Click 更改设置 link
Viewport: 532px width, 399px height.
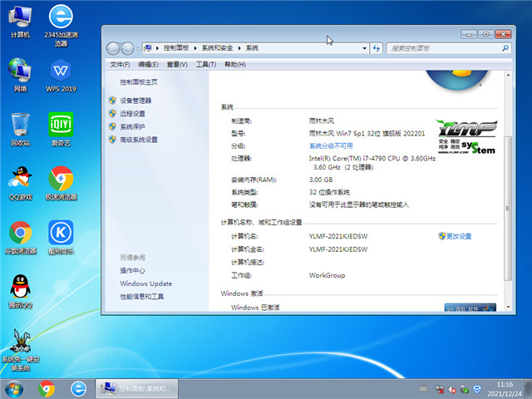coord(459,236)
